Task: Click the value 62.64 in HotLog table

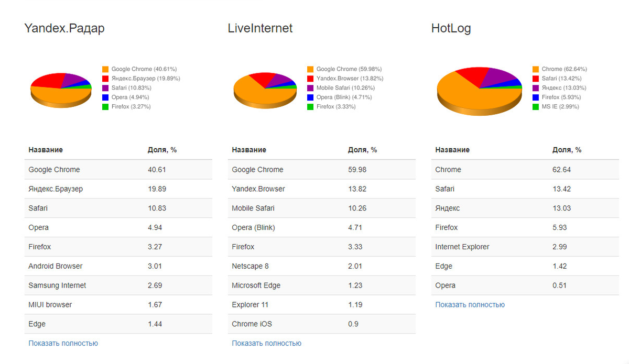Action: [561, 170]
